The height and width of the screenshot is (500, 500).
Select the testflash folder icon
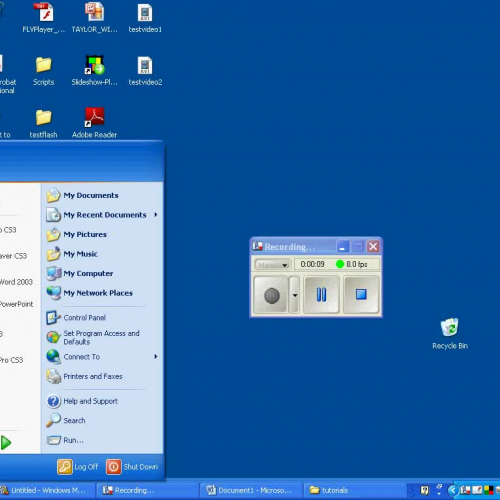(x=43, y=123)
